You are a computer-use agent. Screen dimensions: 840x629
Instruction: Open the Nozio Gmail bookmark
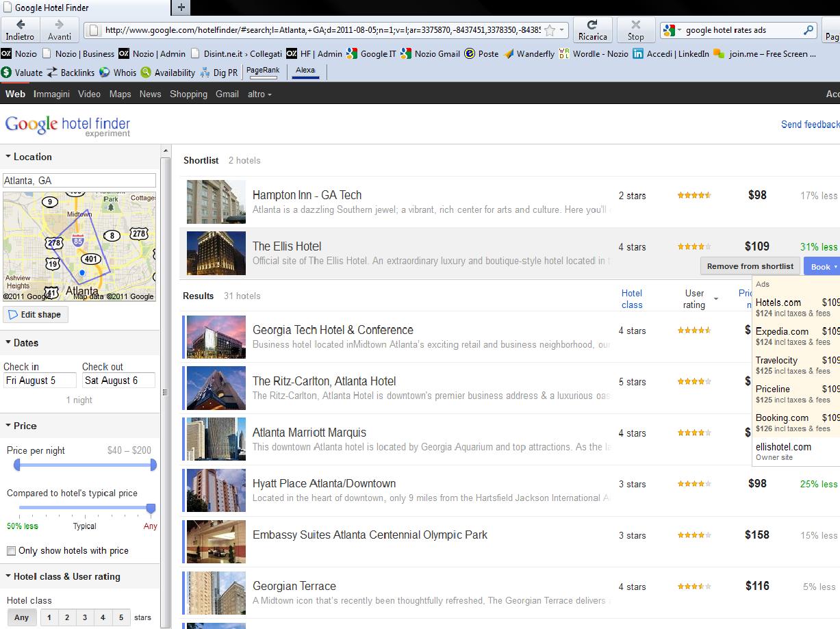(x=431, y=53)
